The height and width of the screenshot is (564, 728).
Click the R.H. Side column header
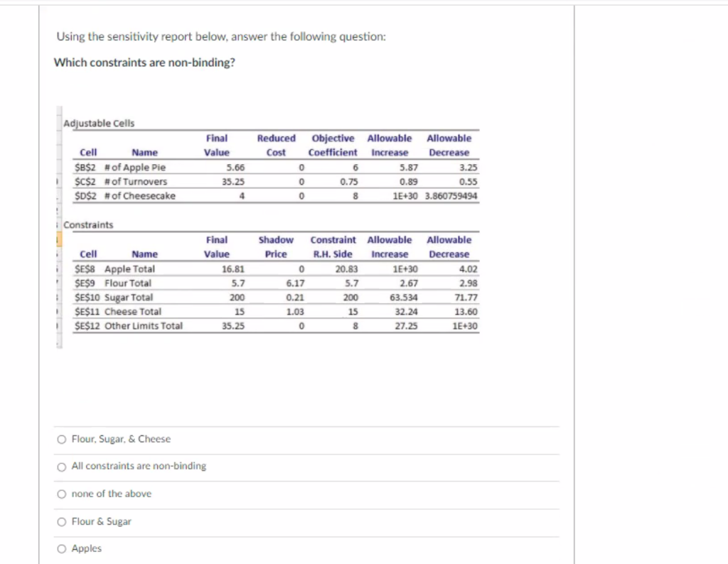[333, 254]
